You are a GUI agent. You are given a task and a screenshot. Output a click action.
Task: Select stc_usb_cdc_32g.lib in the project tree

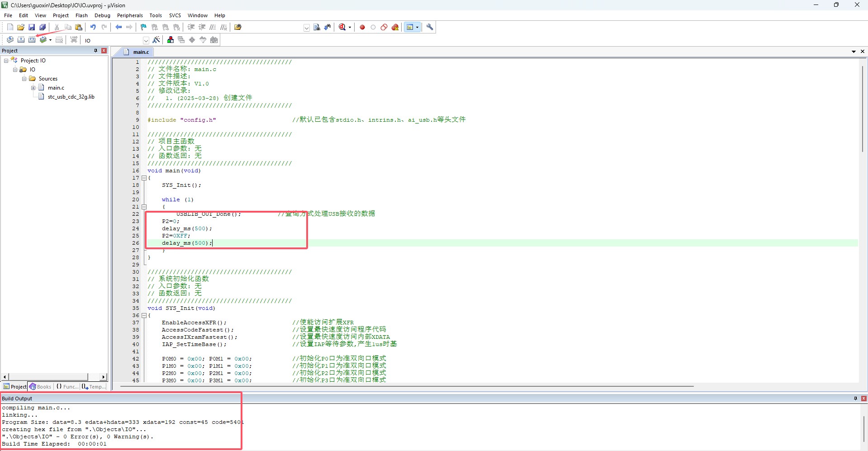tap(71, 97)
